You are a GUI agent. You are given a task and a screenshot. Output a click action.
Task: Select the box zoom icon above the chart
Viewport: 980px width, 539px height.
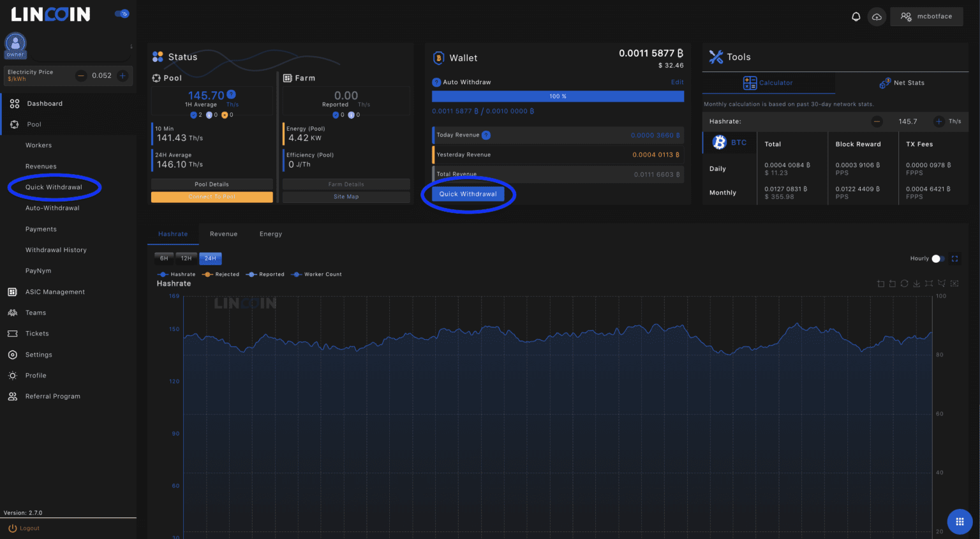coord(881,283)
